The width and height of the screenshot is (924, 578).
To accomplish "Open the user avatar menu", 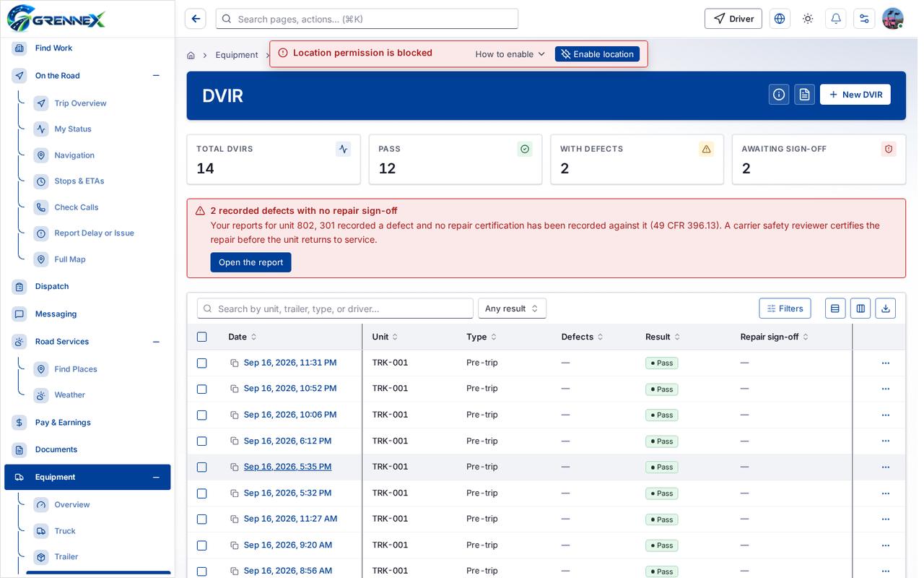I will click(x=893, y=19).
